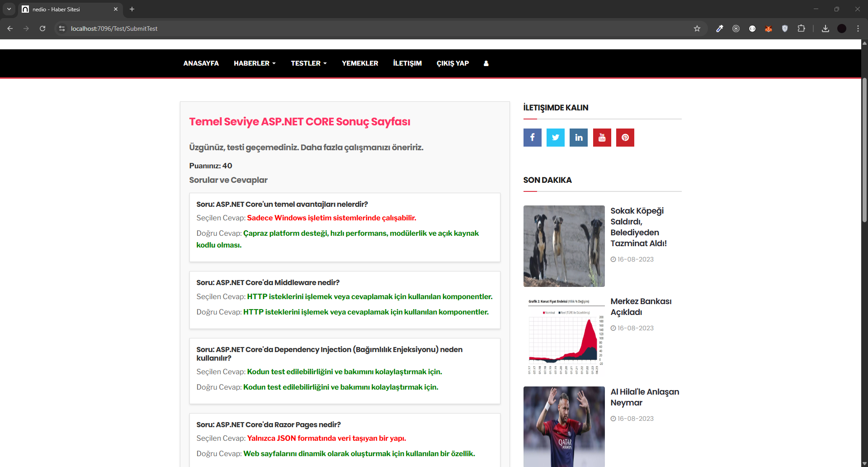Click the Facebook social icon
Viewport: 868px width, 467px height.
pos(532,138)
